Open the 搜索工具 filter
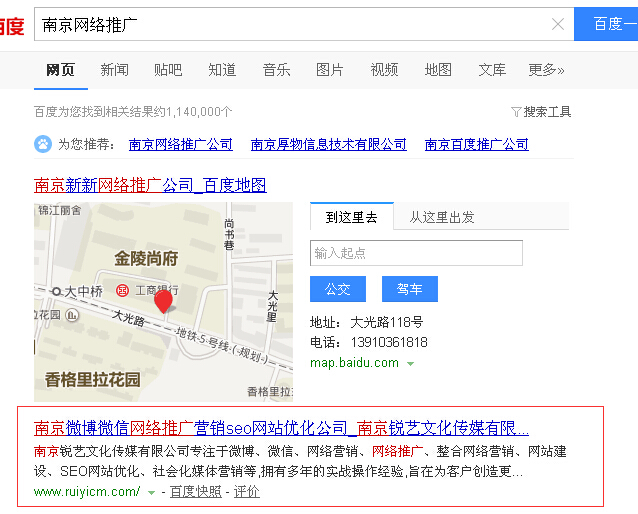638x514 pixels. [541, 112]
